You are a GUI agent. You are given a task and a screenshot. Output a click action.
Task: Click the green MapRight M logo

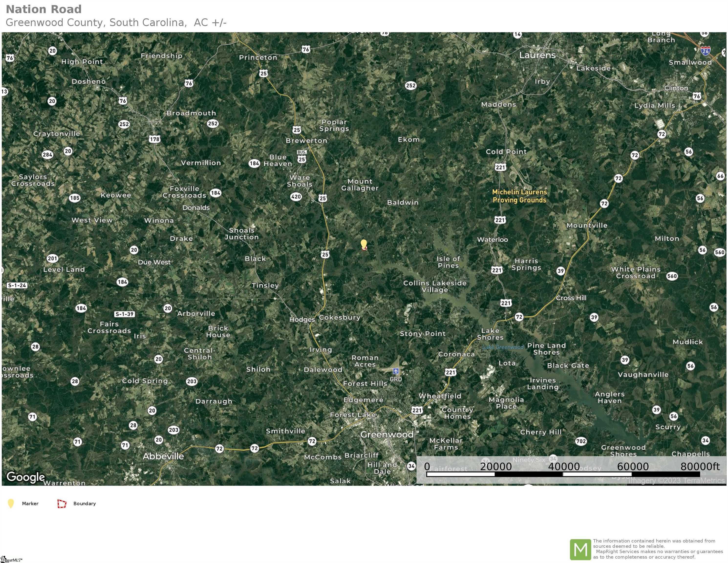click(x=580, y=550)
